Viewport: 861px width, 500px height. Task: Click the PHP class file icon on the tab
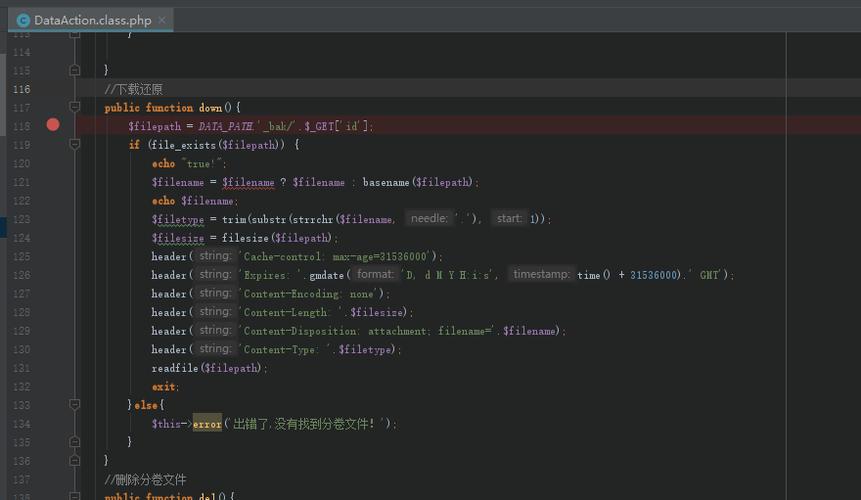point(23,20)
